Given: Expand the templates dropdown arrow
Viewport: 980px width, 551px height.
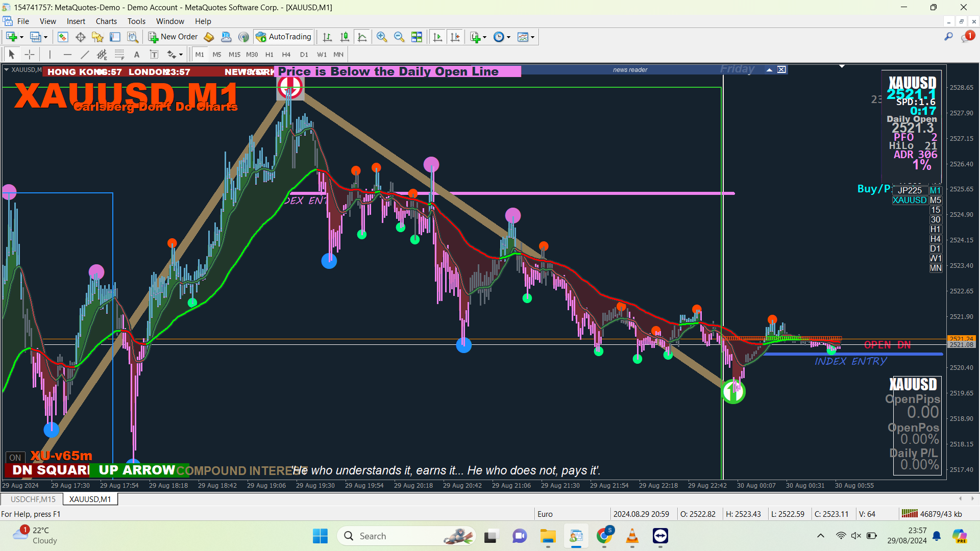Looking at the screenshot, I should 532,37.
